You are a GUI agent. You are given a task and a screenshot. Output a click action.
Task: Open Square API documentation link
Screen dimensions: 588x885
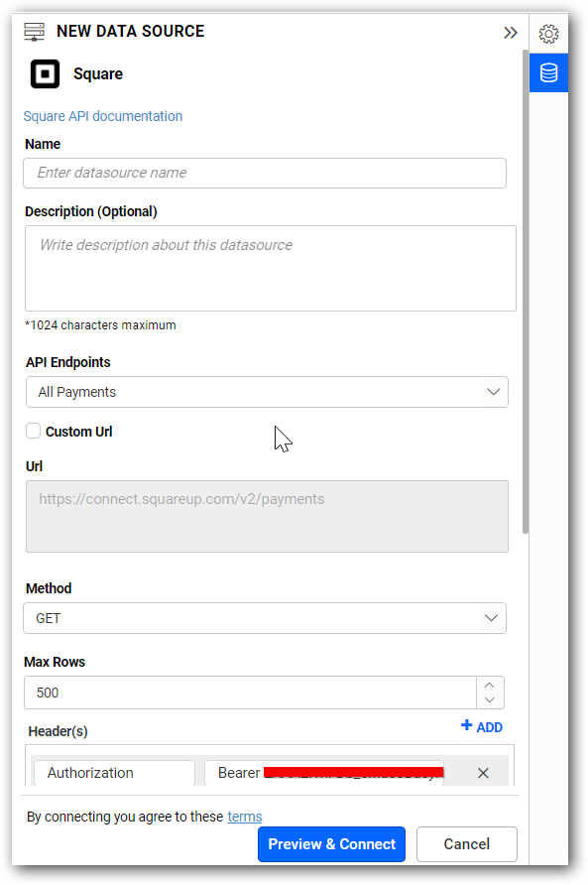pos(103,116)
